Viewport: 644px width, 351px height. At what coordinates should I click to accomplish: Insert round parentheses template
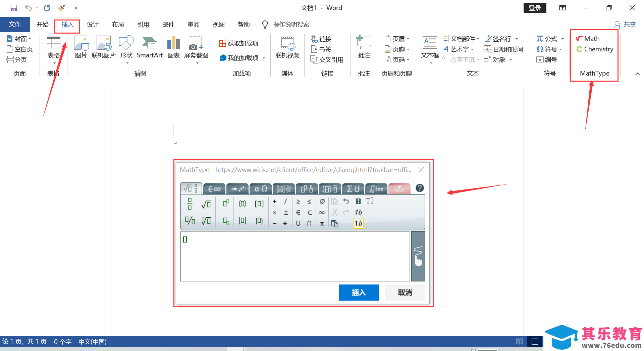pos(242,204)
